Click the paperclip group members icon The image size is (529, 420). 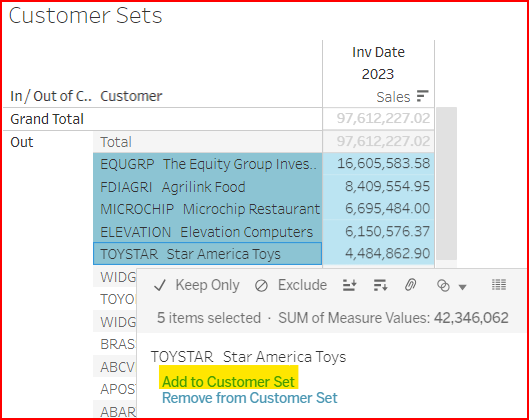click(x=410, y=285)
